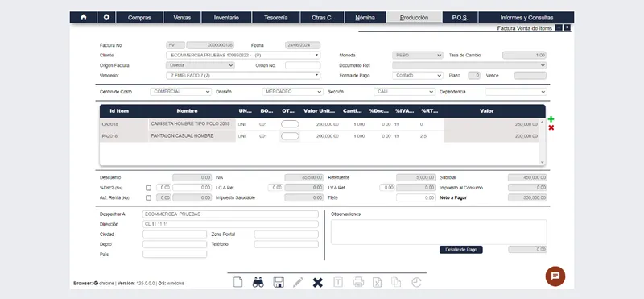The width and height of the screenshot is (644, 299).
Task: Open the División MERCADEO dropdown
Action: tap(292, 92)
